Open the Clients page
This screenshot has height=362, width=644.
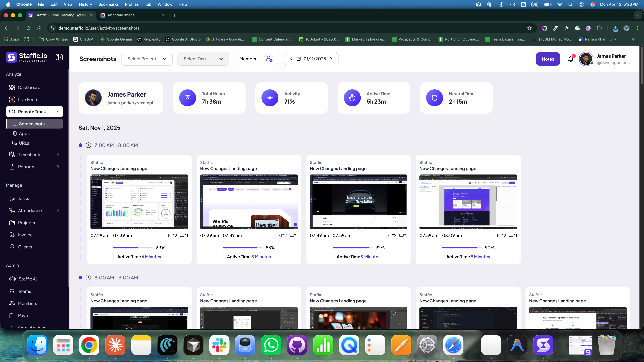25,247
